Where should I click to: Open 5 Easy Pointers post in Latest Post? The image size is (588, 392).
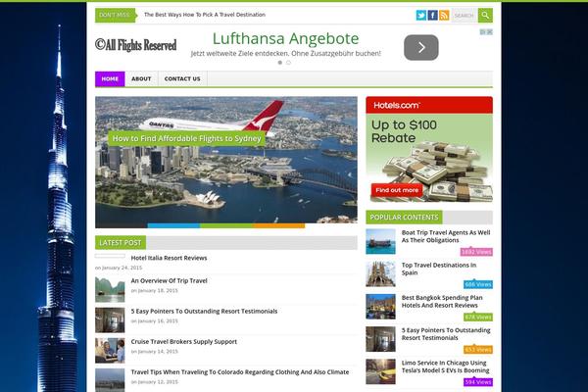(205, 312)
